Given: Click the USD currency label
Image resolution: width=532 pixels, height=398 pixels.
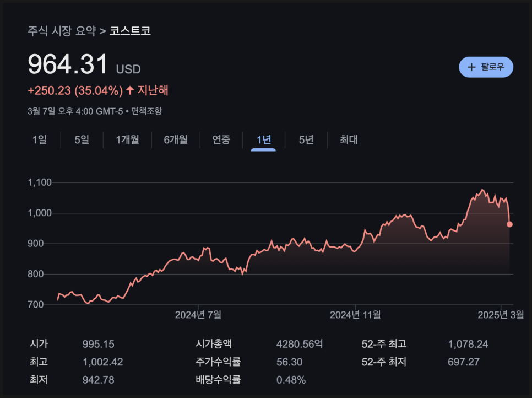Looking at the screenshot, I should coord(128,69).
